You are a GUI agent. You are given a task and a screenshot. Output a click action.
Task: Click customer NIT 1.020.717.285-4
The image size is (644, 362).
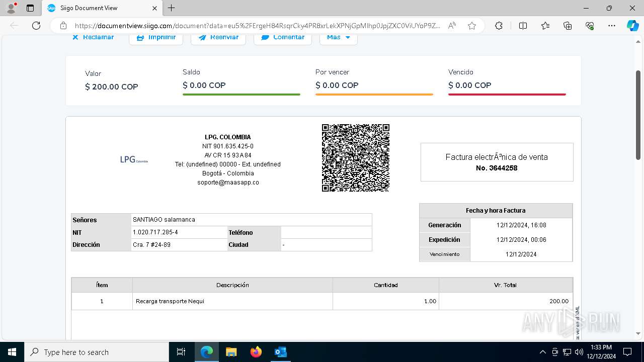coord(155,232)
